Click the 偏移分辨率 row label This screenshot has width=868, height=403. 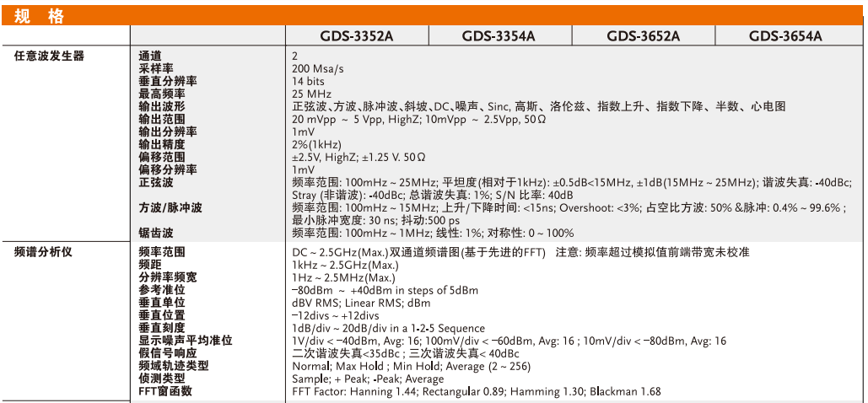coord(167,170)
